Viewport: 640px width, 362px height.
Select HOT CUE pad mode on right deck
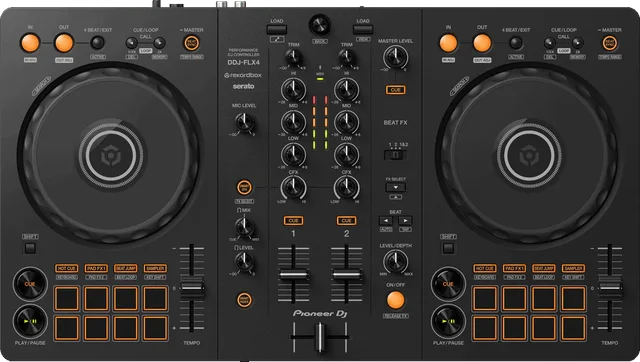[485, 268]
